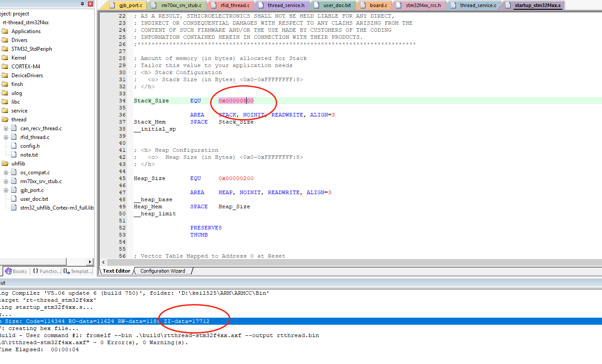Expand rm70xx_srv_stub.c node in tree
Image resolution: width=602 pixels, height=364 pixels.
pyautogui.click(x=6, y=181)
